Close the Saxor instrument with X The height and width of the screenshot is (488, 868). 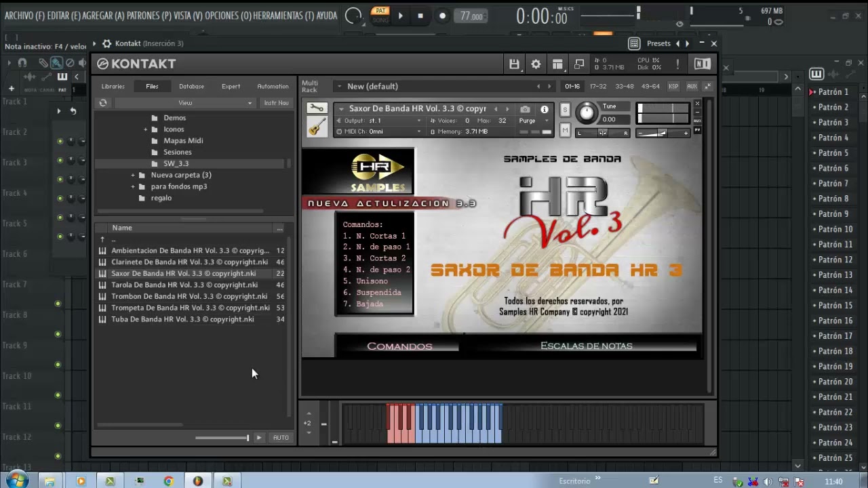697,104
